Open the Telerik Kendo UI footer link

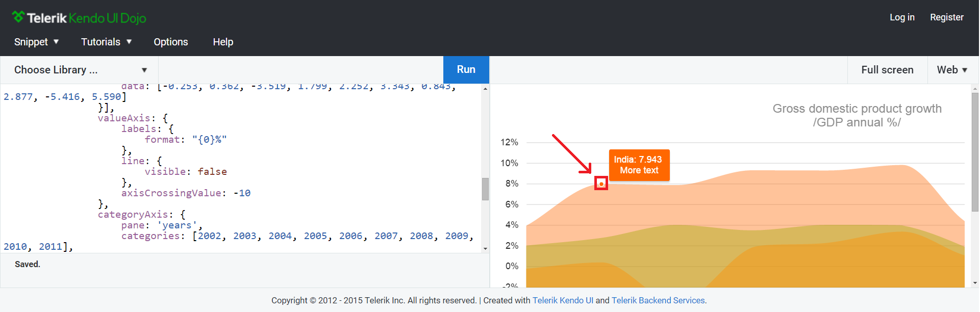[563, 300]
